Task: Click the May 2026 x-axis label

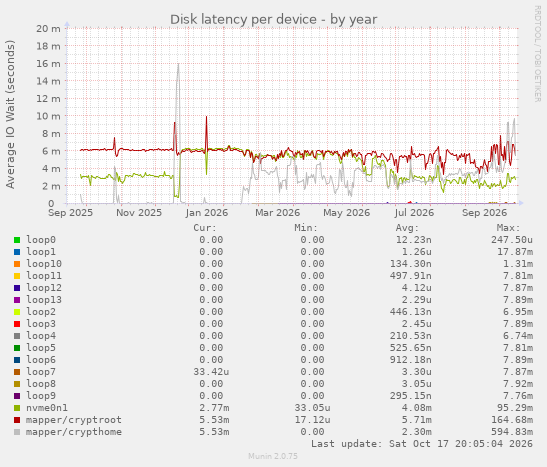Action: coord(346,213)
